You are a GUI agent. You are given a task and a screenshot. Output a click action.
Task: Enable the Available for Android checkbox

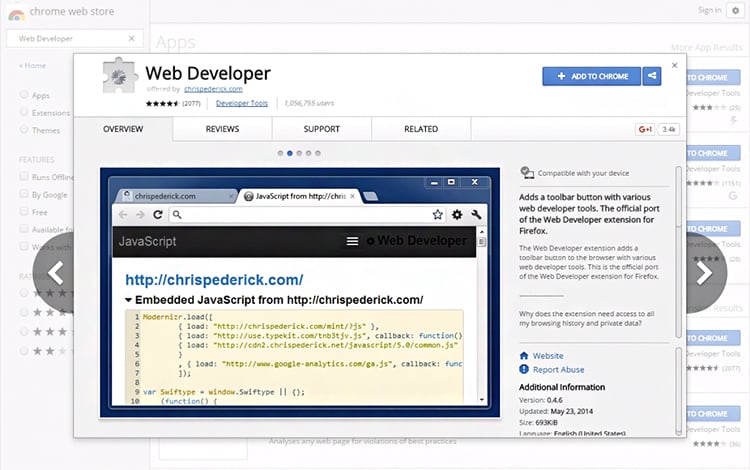[23, 229]
